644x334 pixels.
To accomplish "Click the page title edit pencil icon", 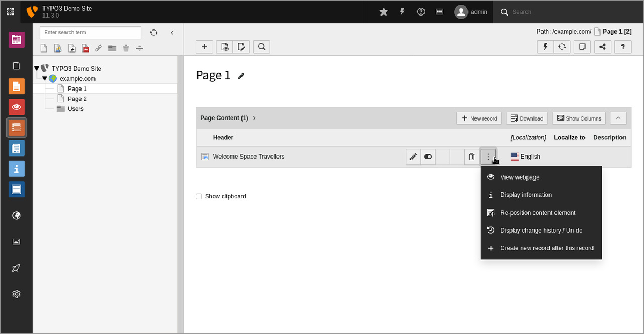I will 241,76.
